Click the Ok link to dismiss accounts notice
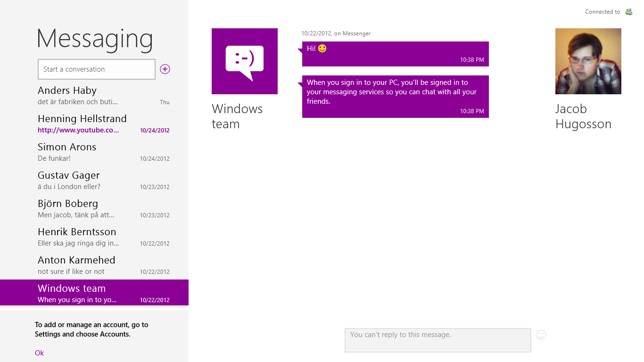The width and height of the screenshot is (644, 362). pos(39,353)
